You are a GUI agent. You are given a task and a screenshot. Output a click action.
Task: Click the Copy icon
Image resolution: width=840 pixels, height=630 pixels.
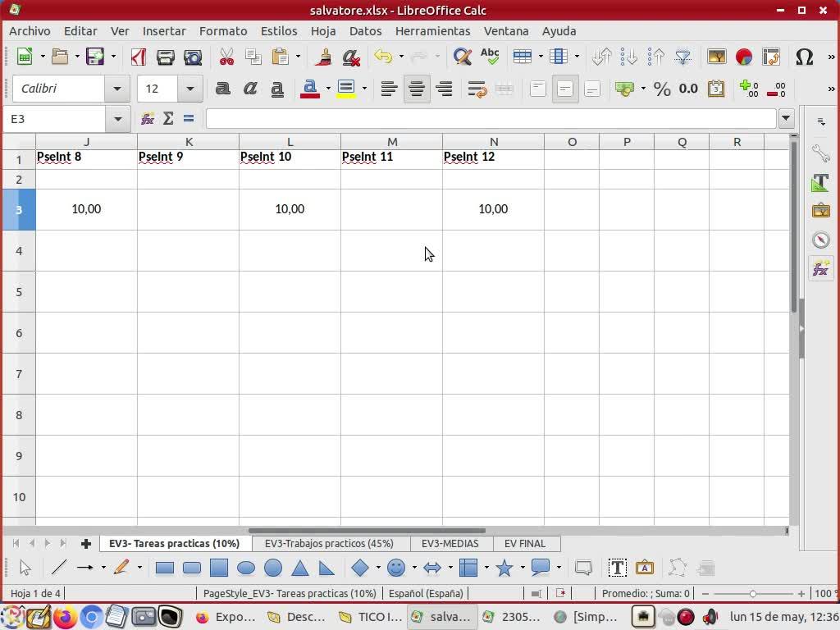[x=253, y=57]
